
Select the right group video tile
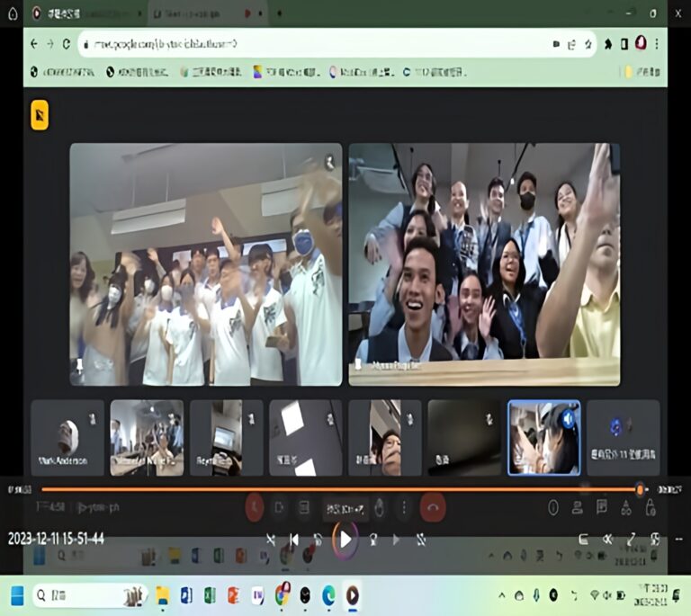click(484, 264)
